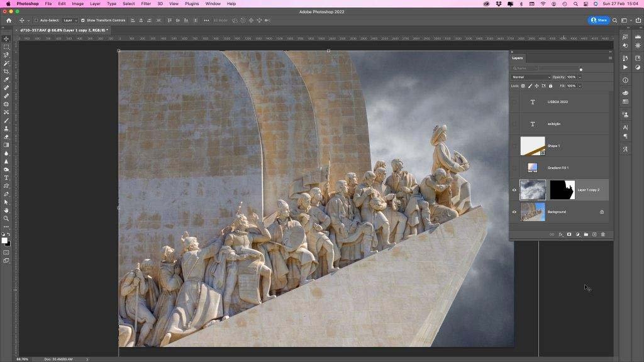Select the layer mask thumbnail on Layer 1 copy 2
Image resolution: width=644 pixels, height=362 pixels.
(562, 190)
